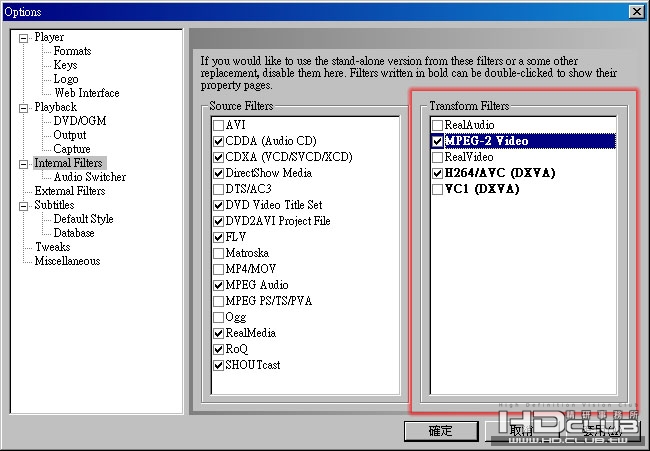Open the External Filters page
Image resolution: width=650 pixels, height=451 pixels.
click(70, 191)
